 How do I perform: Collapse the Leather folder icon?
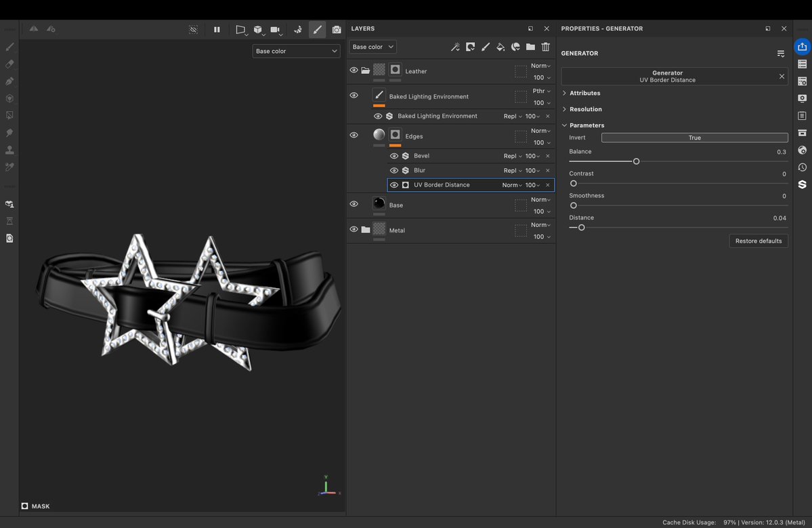click(x=366, y=70)
